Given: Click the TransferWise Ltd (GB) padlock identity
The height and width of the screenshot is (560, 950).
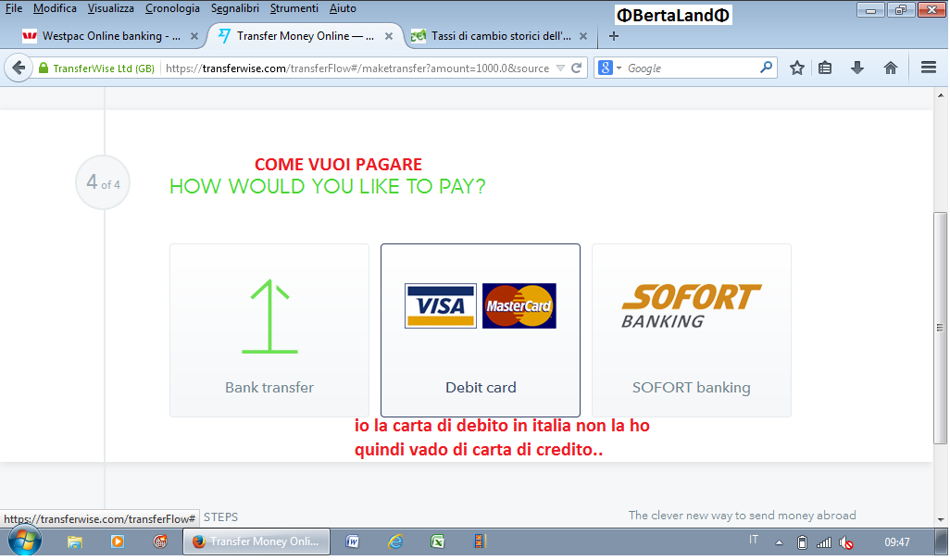Looking at the screenshot, I should point(97,68).
